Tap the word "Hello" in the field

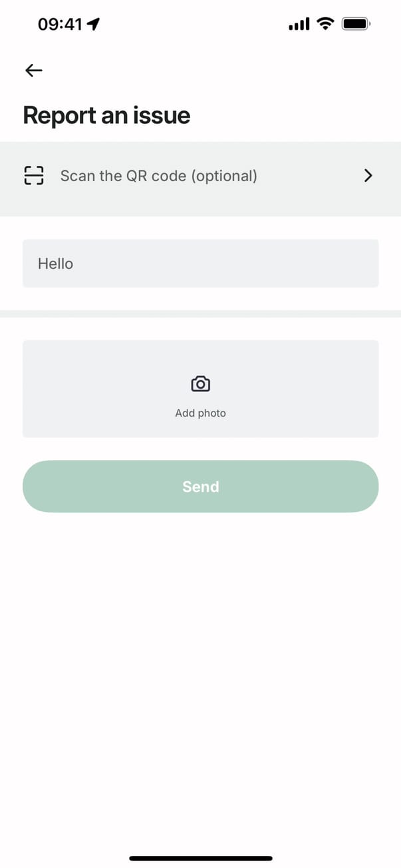click(55, 264)
